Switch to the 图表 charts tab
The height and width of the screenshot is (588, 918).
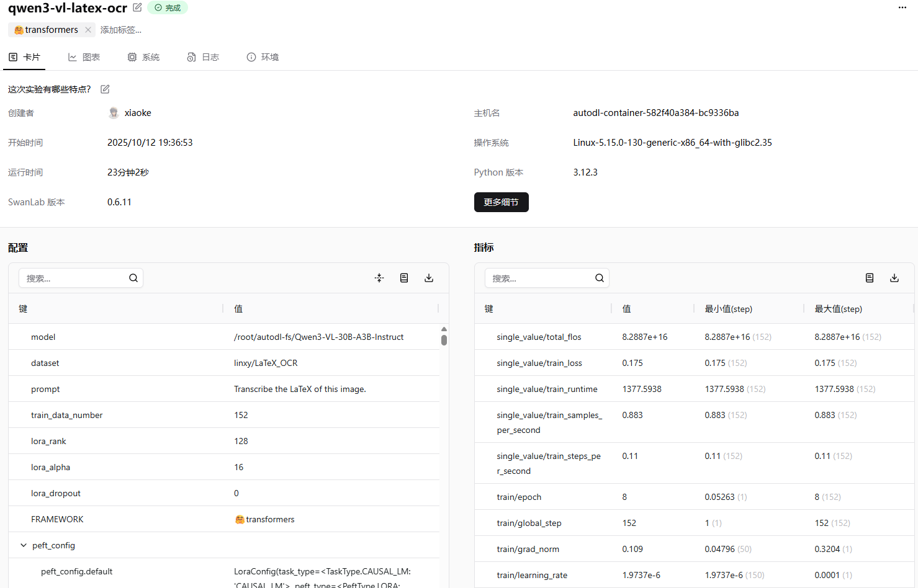pyautogui.click(x=84, y=57)
